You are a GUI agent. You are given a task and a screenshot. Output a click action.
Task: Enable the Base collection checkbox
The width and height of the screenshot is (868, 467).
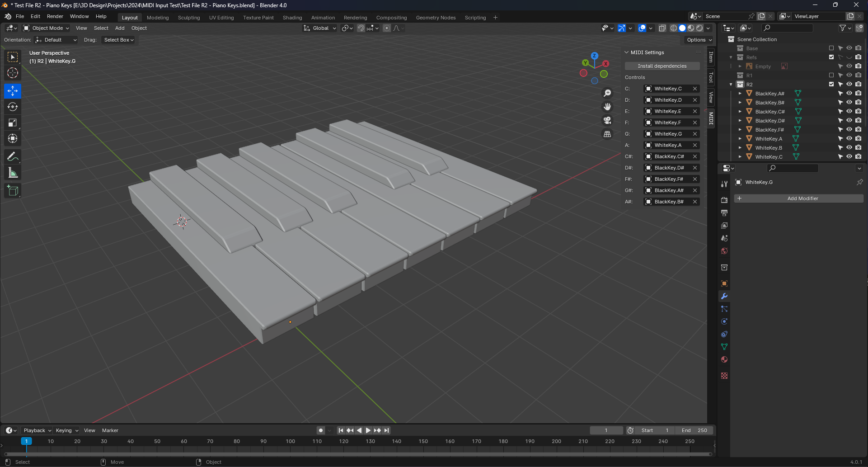[830, 48]
